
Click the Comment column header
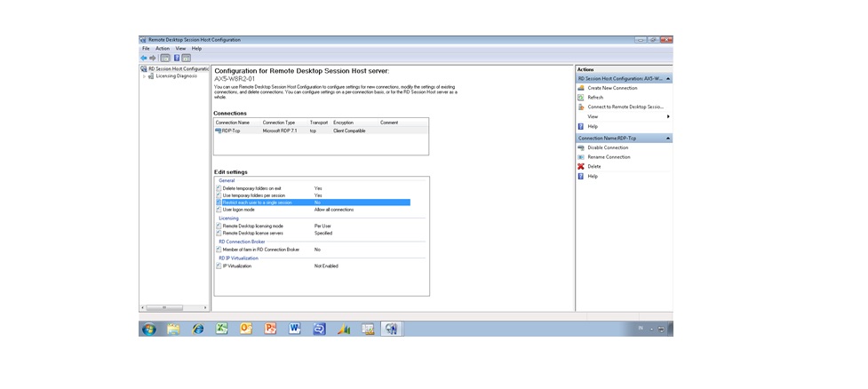[x=389, y=123]
